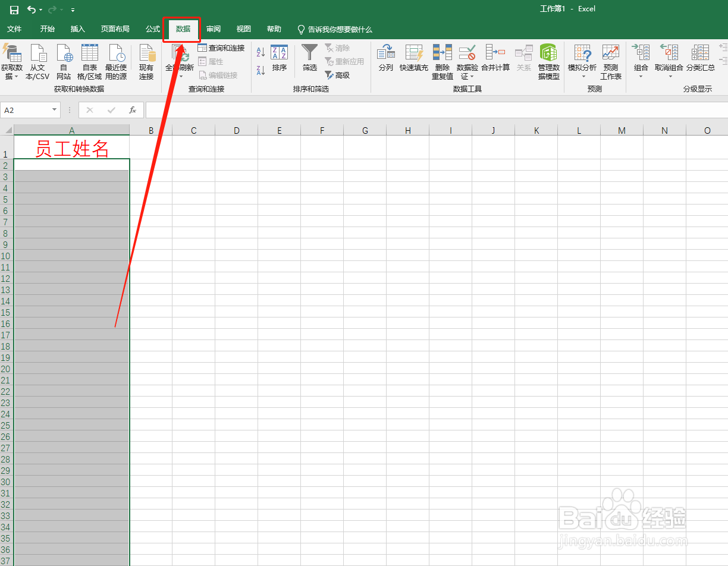
Task: Open Get Data (获取数据) menu
Action: click(x=12, y=62)
